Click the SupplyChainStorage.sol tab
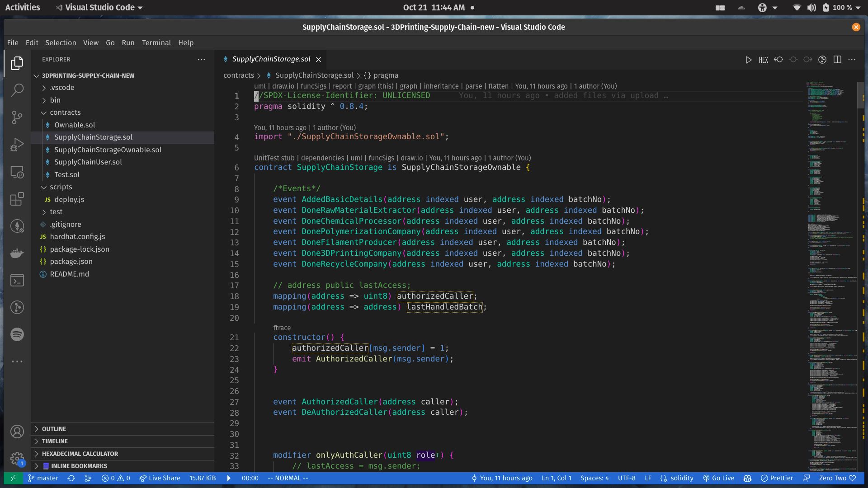The image size is (868, 488). click(271, 58)
